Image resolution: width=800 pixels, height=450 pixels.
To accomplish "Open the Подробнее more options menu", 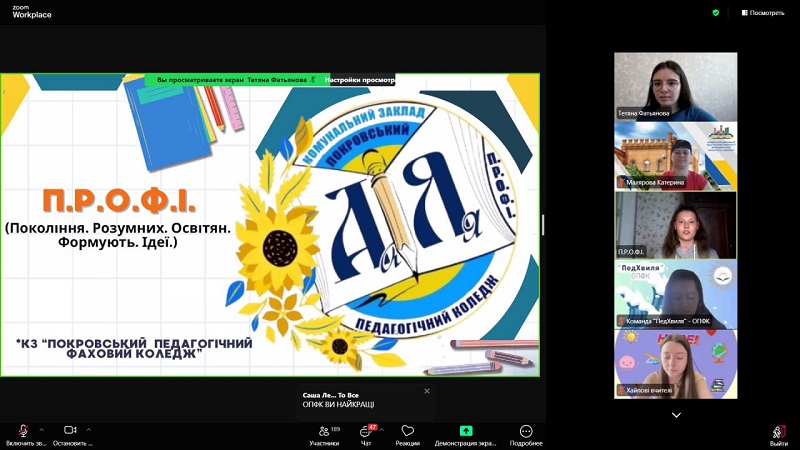I will 526,431.
